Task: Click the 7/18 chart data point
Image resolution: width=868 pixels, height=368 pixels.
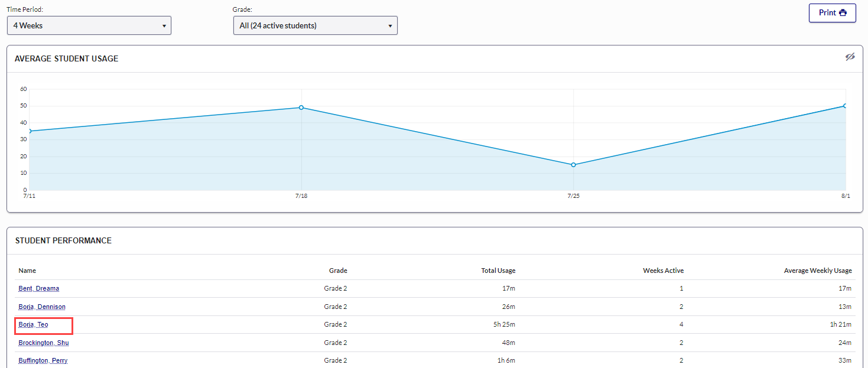Action: tap(301, 108)
